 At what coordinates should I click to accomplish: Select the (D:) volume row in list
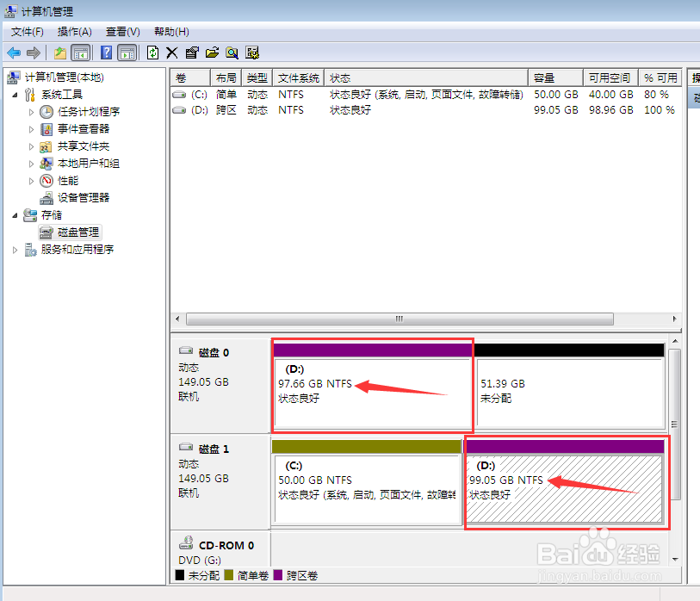(426, 110)
